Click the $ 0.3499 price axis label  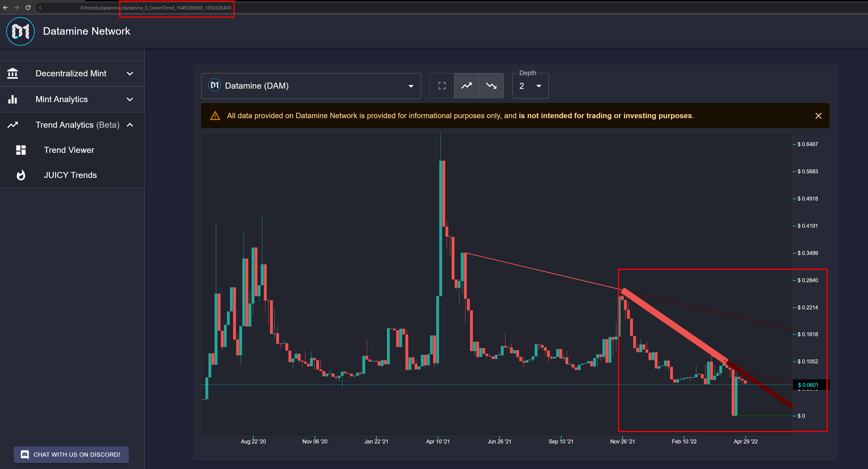[808, 253]
